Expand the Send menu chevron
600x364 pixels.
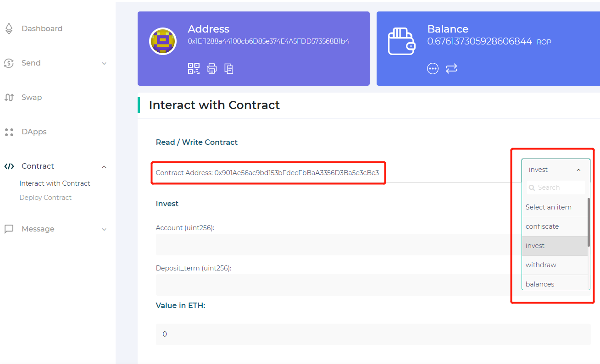coord(104,63)
